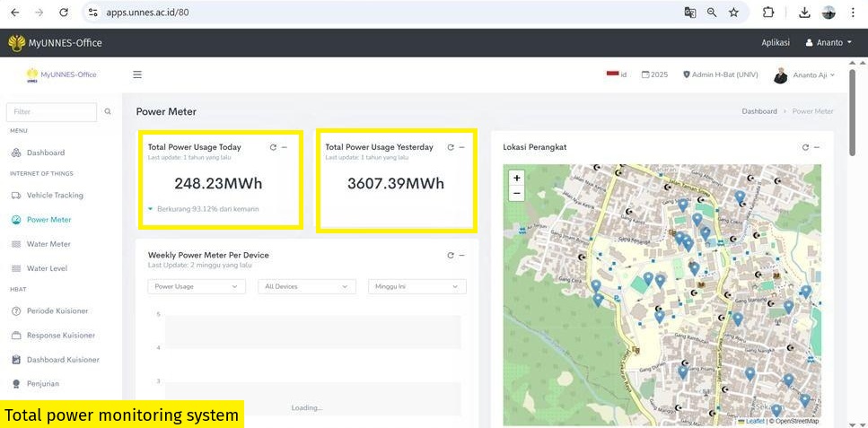Image resolution: width=868 pixels, height=428 pixels.
Task: Click the Filter input field
Action: coord(51,112)
